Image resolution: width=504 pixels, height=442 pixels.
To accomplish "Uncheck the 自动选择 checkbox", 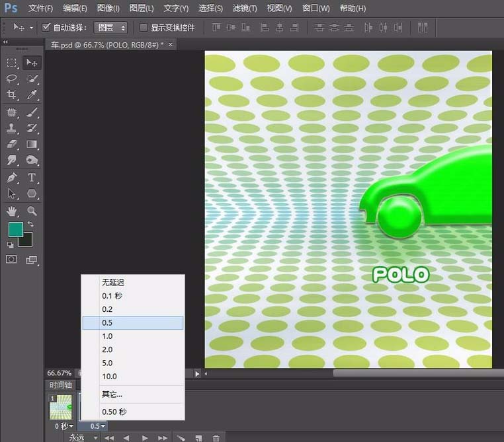I will (46, 28).
